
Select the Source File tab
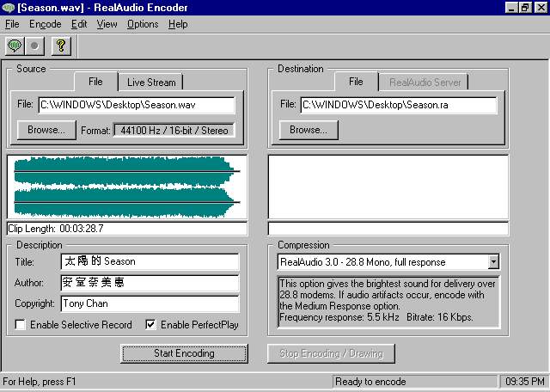pos(95,82)
